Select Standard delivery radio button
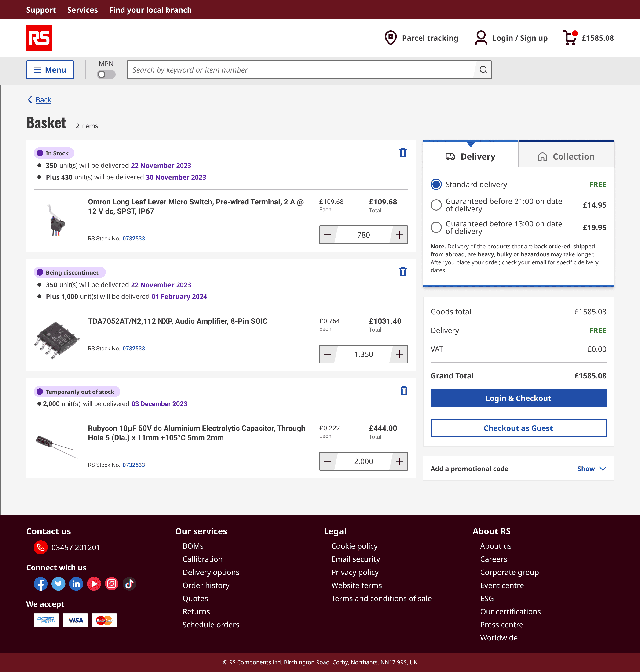The width and height of the screenshot is (640, 672). tap(436, 185)
